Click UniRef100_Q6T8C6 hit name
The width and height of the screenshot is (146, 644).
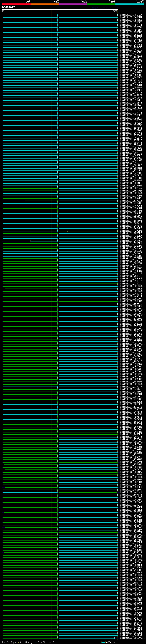(131, 62)
